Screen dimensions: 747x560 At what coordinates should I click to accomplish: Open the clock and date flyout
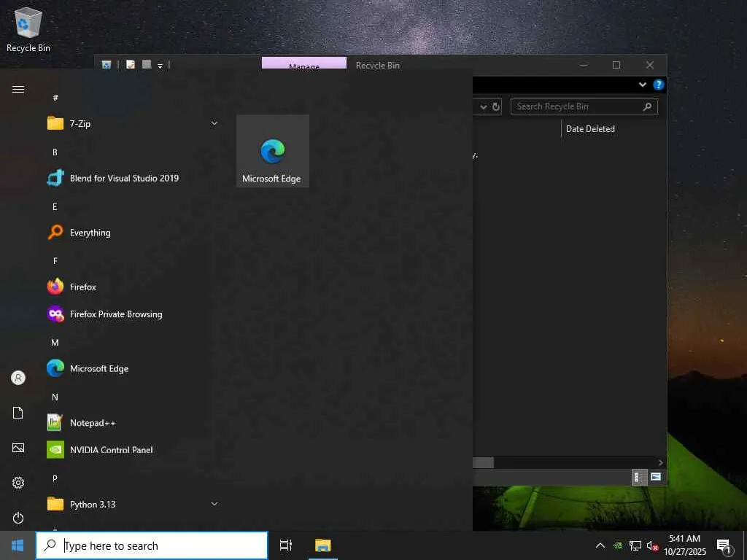pyautogui.click(x=684, y=545)
